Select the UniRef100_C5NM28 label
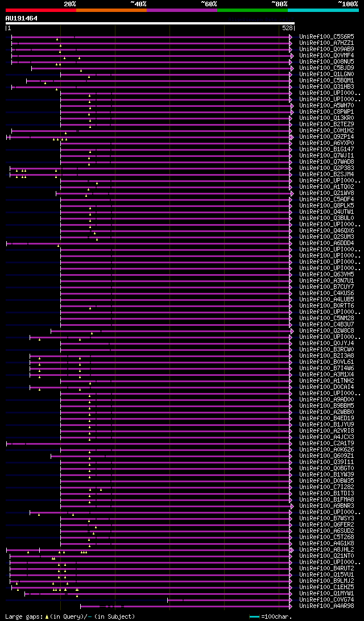 click(x=327, y=318)
